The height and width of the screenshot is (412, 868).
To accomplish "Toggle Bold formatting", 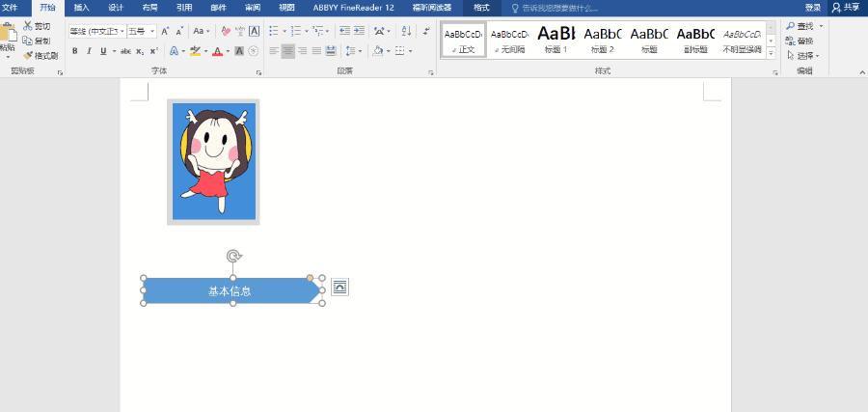I will (x=74, y=51).
